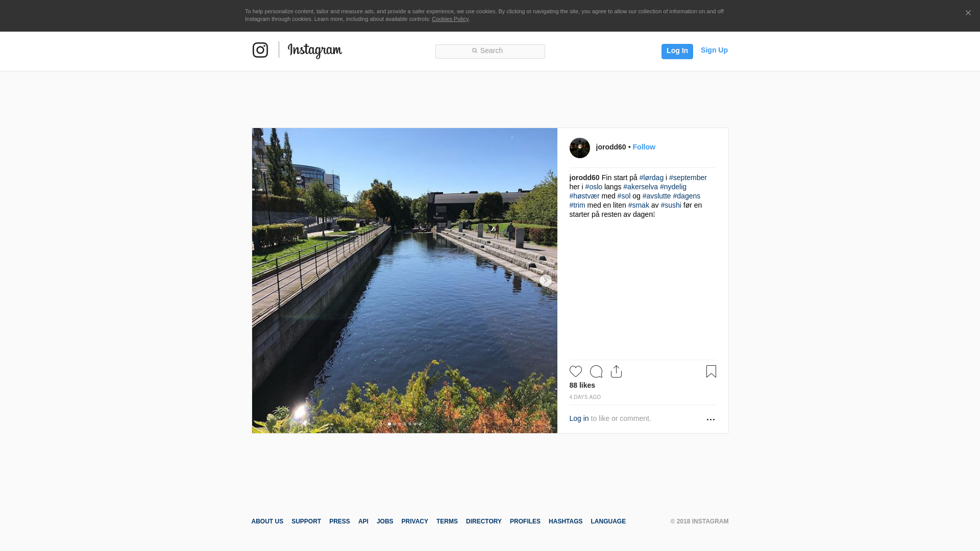Click the Instagram wordmark logo
The width and height of the screenshot is (980, 551).
click(x=314, y=51)
